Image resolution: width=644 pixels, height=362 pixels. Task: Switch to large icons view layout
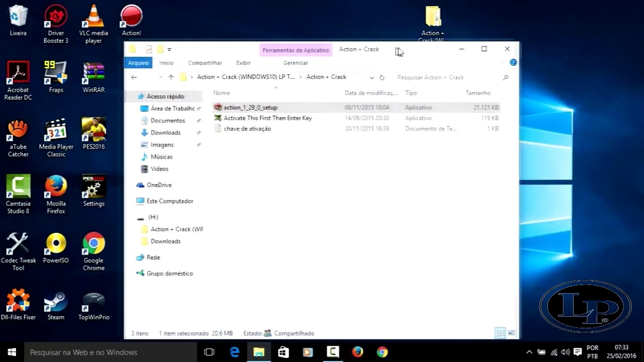tap(512, 333)
